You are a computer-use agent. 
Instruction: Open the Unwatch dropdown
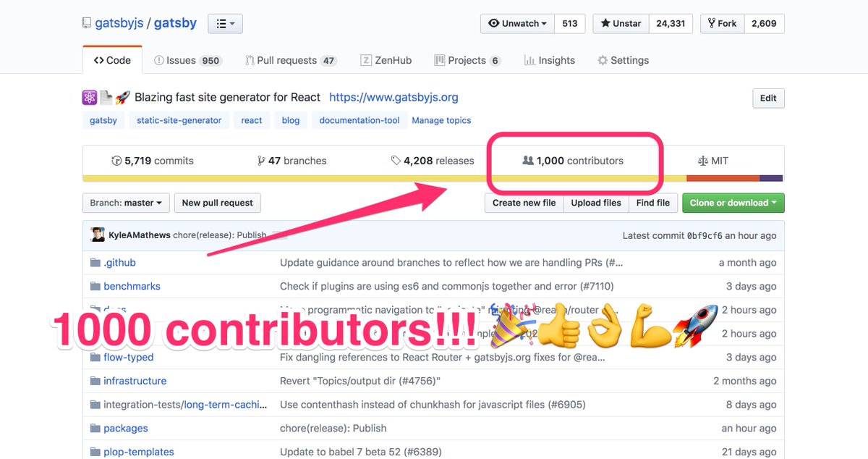pos(517,23)
